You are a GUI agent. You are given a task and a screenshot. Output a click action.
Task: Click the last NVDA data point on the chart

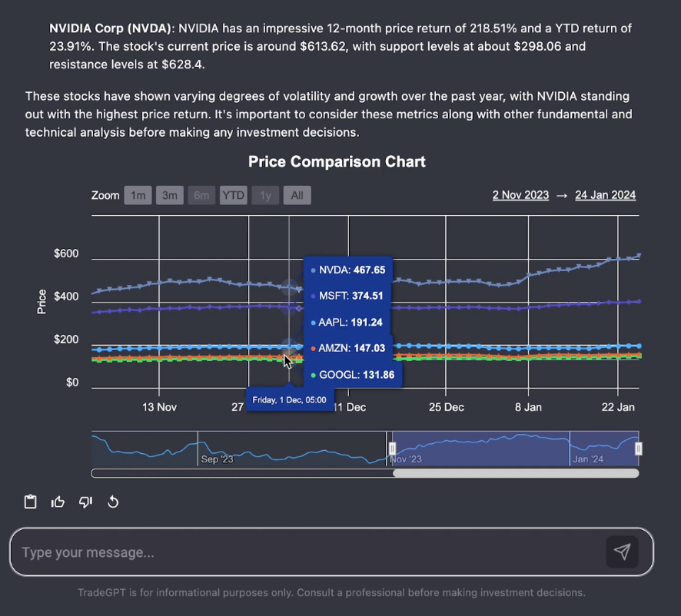tap(638, 256)
